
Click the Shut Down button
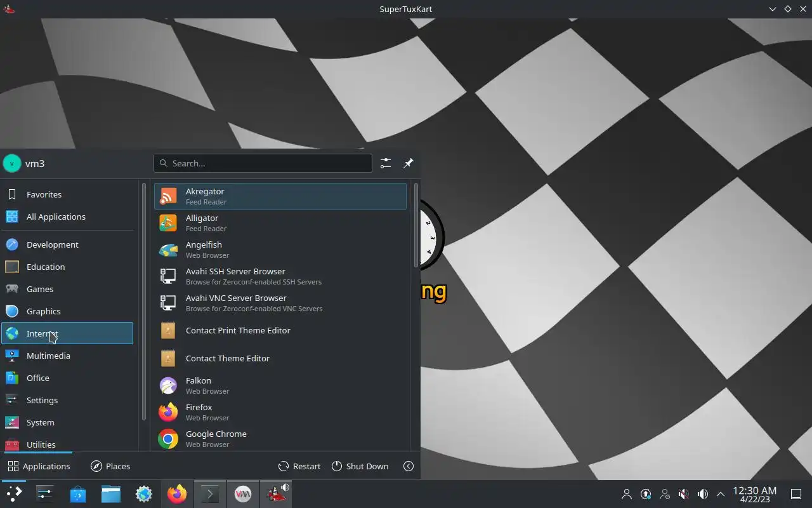tap(360, 466)
